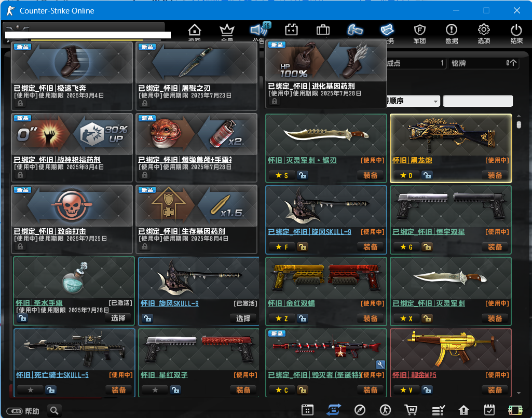Click the colorful film strip icon at bottom right
Screen dimensions: 532x418
pos(515,410)
